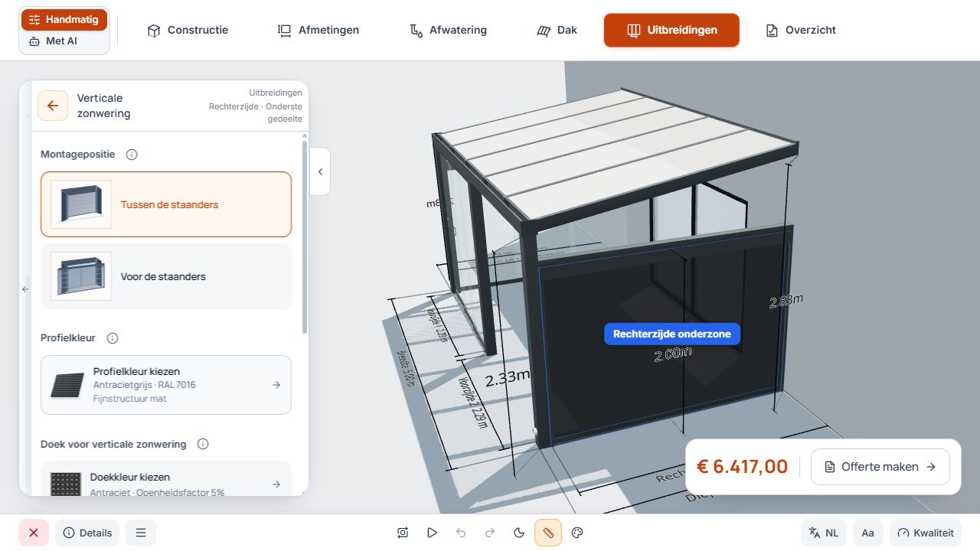Open the hamburger menu

pos(141,533)
